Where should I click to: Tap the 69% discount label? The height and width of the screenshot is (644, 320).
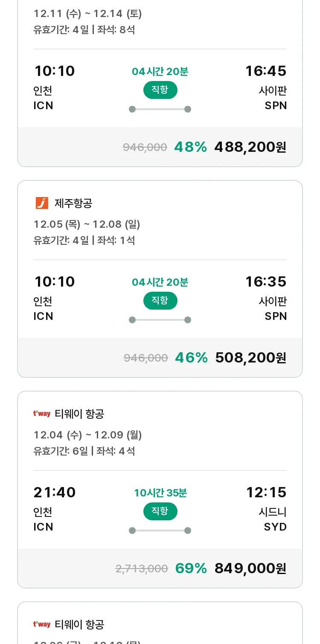click(x=191, y=569)
